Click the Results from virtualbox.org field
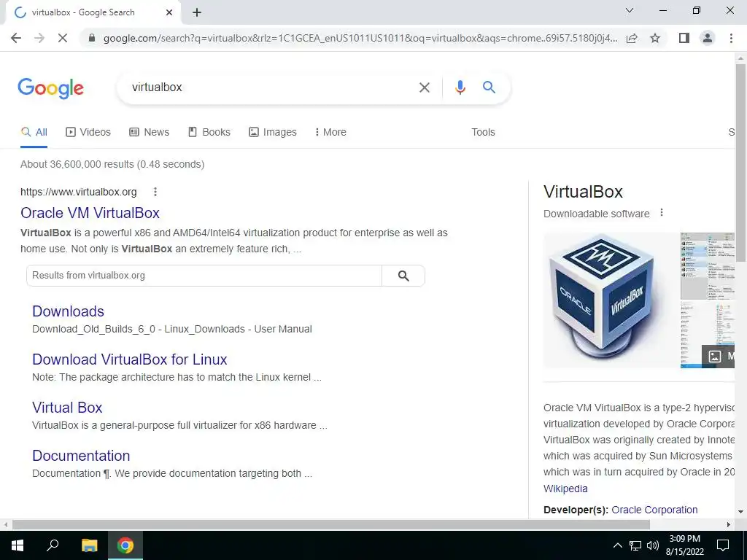This screenshot has width=747, height=560. point(204,276)
